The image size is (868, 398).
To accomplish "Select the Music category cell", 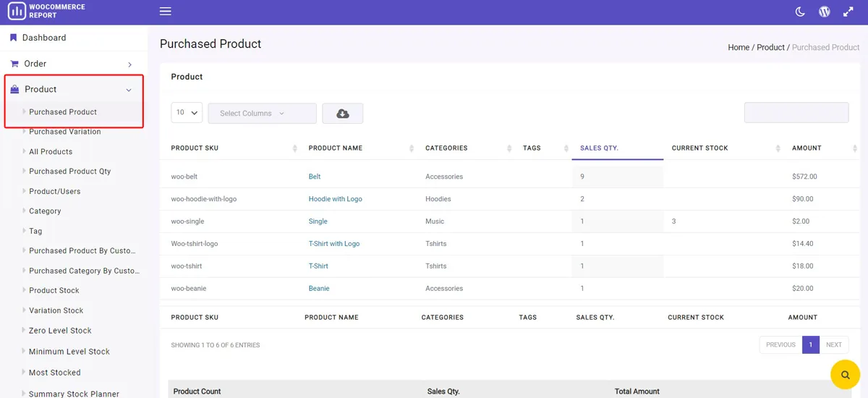I will pos(435,221).
